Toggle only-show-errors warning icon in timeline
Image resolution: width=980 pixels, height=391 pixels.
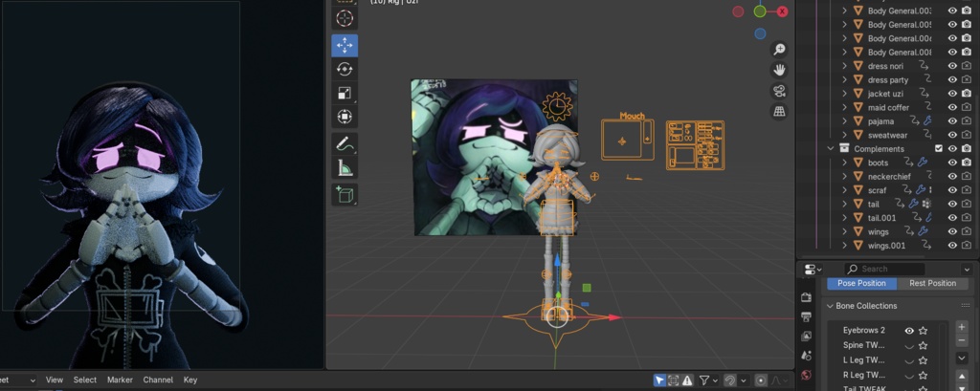tap(687, 380)
